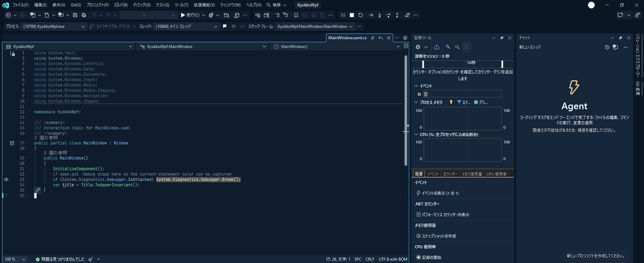
Task: Click the 検索 search box in the title bar
Action: click(276, 5)
